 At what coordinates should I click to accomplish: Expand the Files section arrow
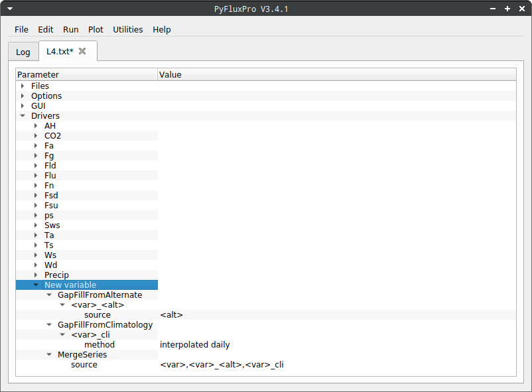(23, 86)
